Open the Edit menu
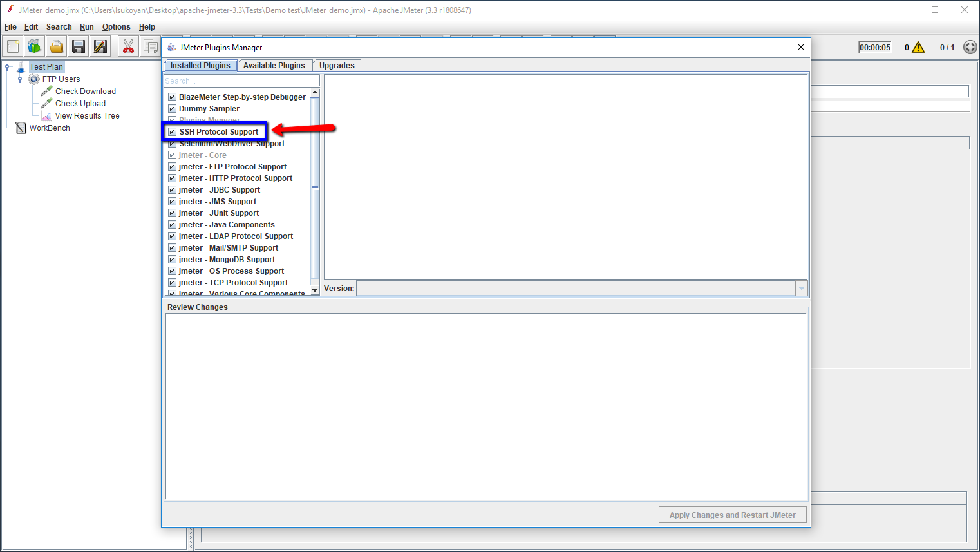Screen dimensions: 980x552 (31, 27)
